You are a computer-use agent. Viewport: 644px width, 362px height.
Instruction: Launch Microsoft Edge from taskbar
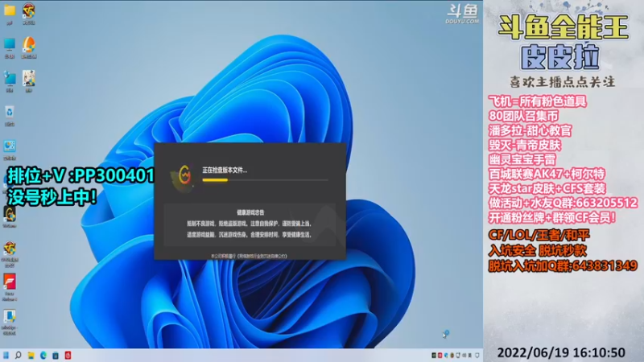(43, 356)
